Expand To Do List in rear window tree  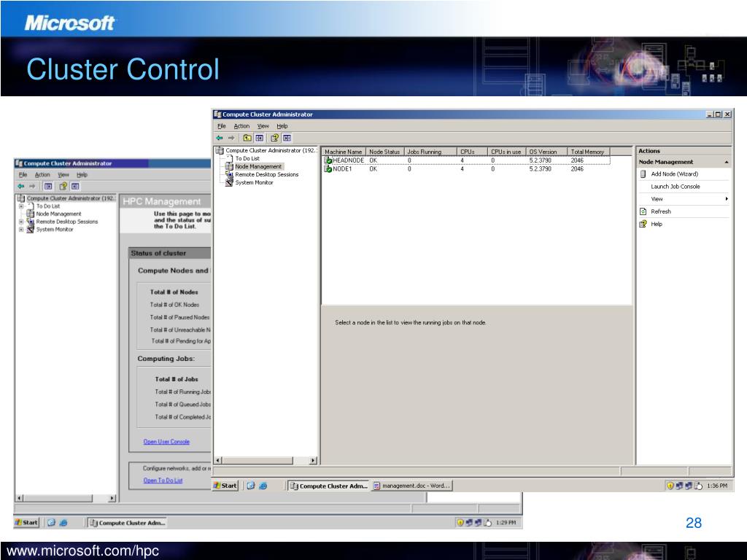(x=21, y=206)
